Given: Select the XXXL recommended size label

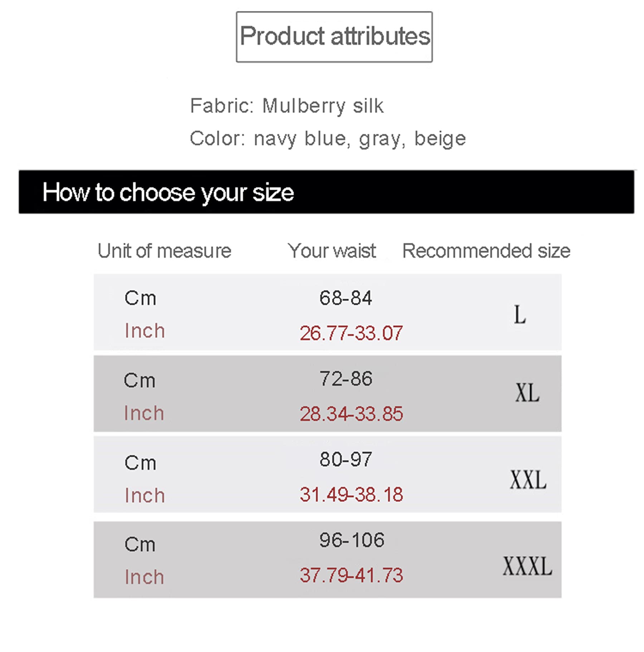Looking at the screenshot, I should click(527, 566).
